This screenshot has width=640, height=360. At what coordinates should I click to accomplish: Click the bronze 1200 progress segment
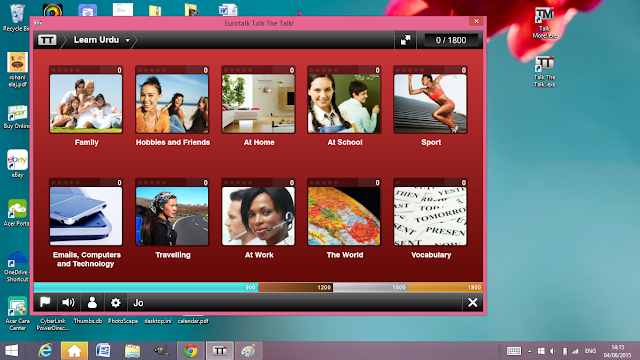[x=296, y=287]
